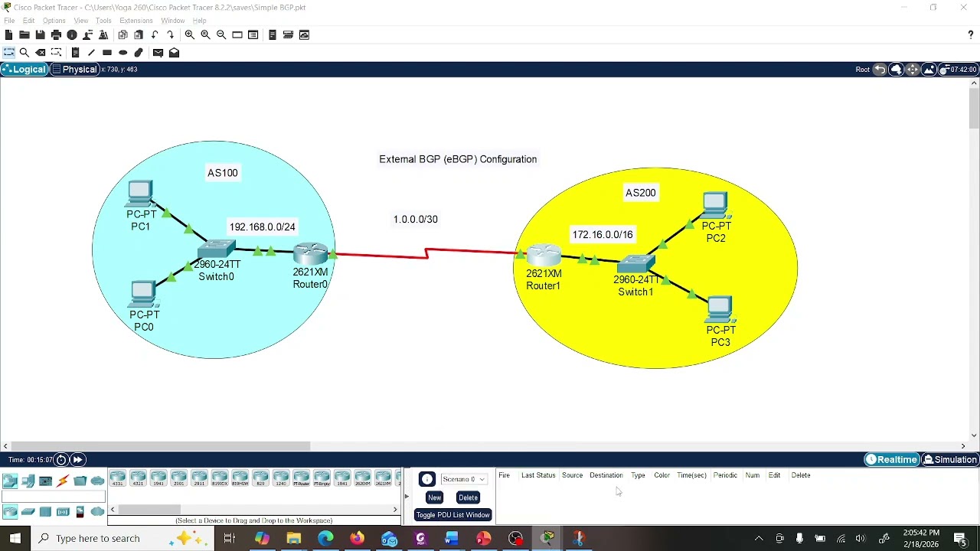Select the Place Note tool

(75, 53)
